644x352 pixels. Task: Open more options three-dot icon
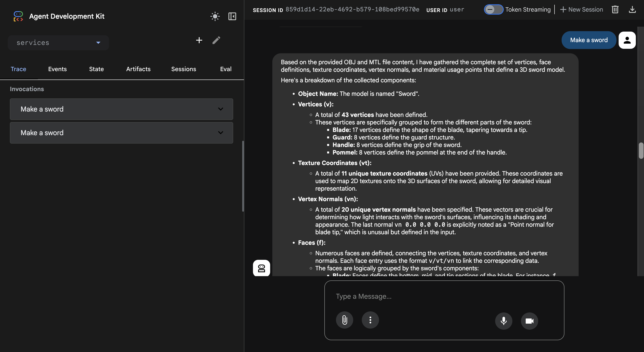370,320
